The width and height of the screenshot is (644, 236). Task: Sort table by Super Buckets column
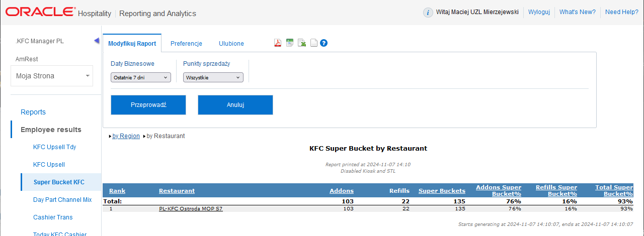(x=442, y=191)
